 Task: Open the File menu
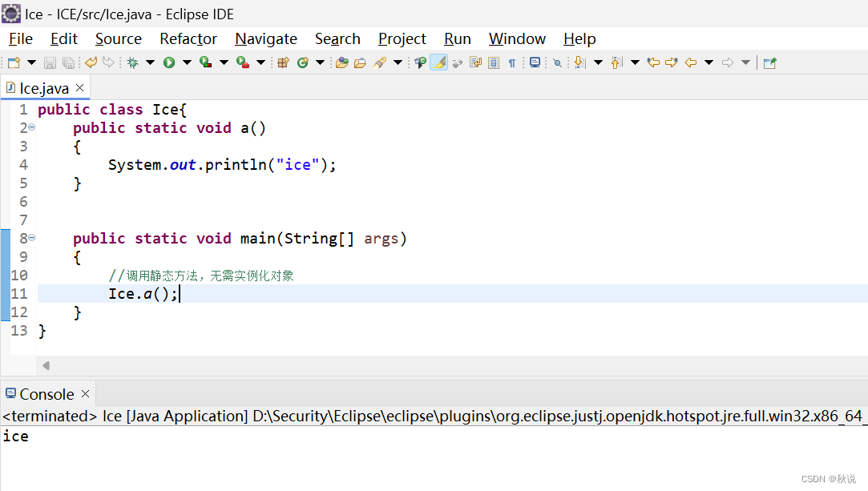pyautogui.click(x=21, y=38)
